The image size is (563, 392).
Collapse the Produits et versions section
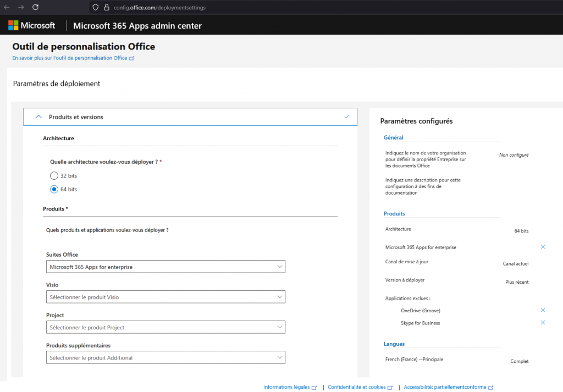click(x=39, y=117)
